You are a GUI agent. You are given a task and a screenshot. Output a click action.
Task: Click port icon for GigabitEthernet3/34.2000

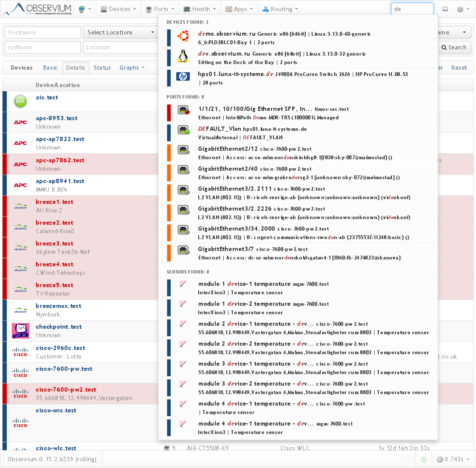(x=183, y=230)
